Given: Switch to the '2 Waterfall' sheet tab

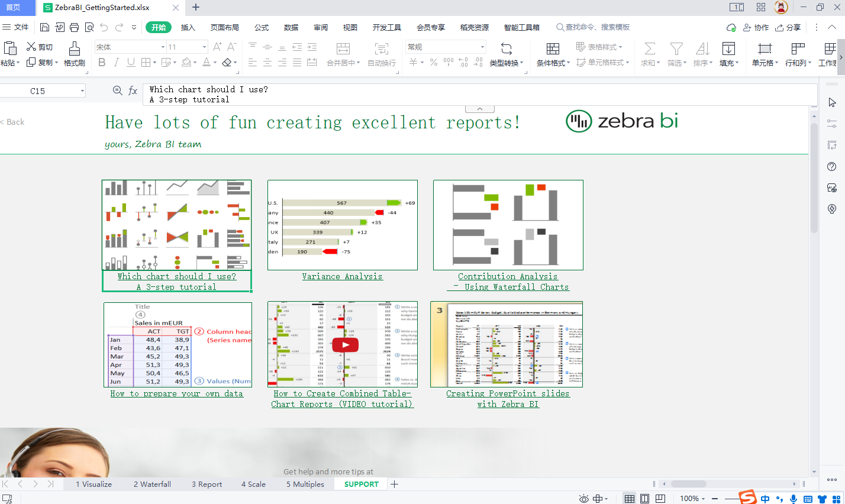Looking at the screenshot, I should coord(152,484).
